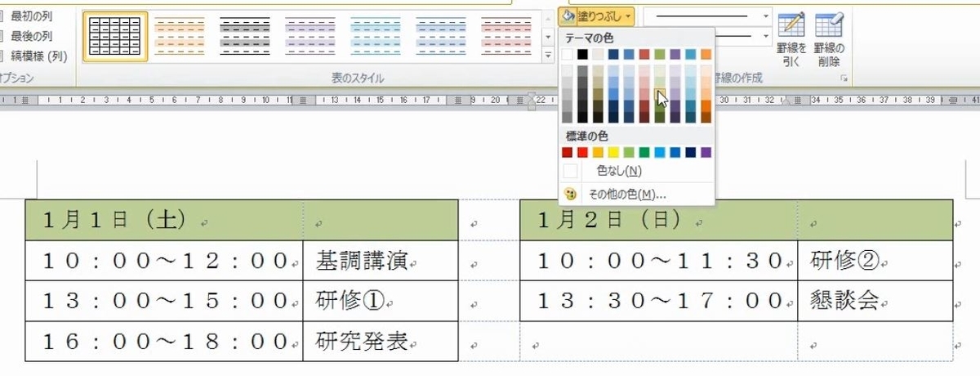The width and height of the screenshot is (980, 376).
Task: Apply the red shaded table style
Action: [x=506, y=37]
